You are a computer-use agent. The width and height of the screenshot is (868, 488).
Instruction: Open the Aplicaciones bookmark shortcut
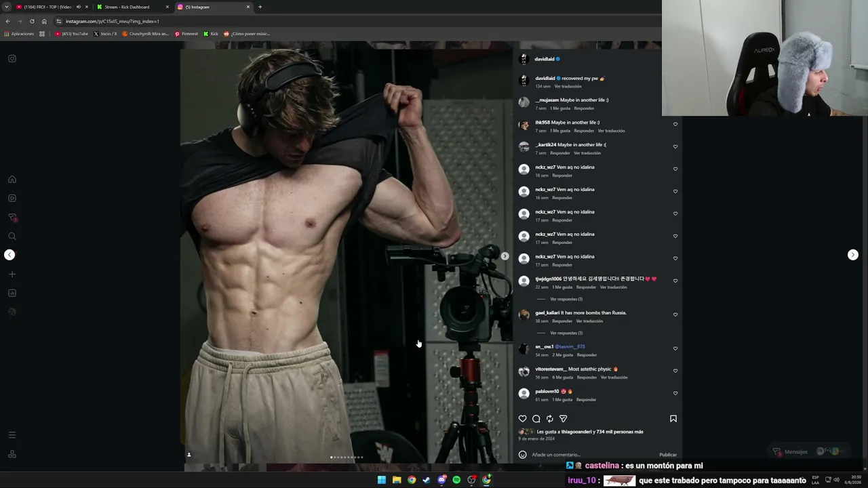click(x=19, y=34)
